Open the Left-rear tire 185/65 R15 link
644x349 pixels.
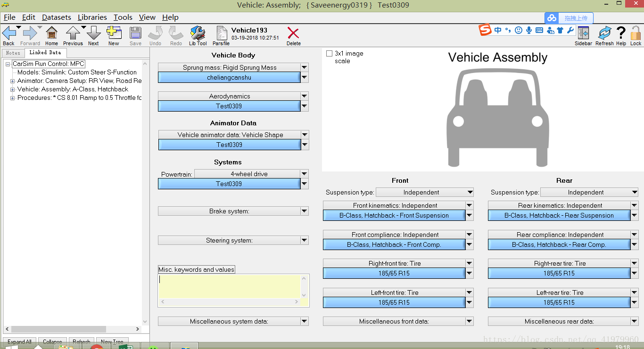(559, 302)
